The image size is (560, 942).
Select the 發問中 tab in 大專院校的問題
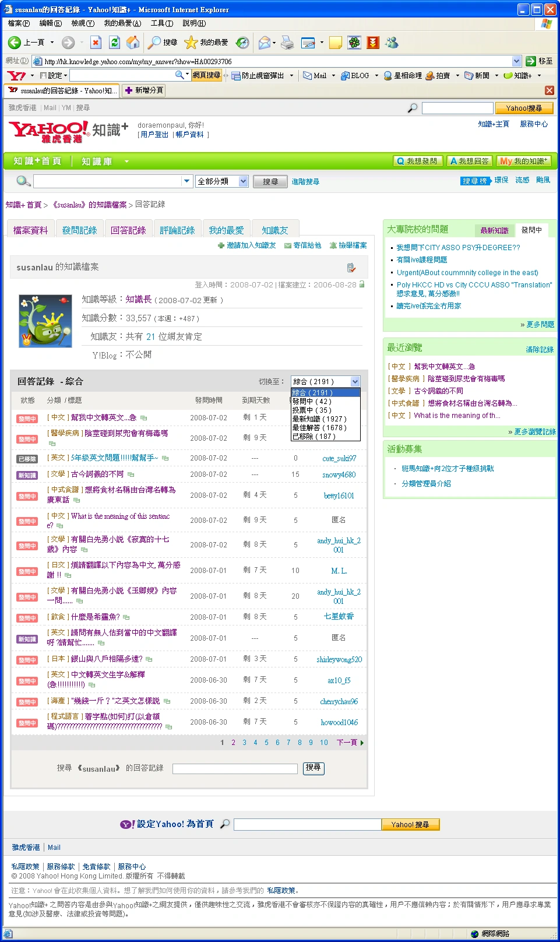coord(531,230)
